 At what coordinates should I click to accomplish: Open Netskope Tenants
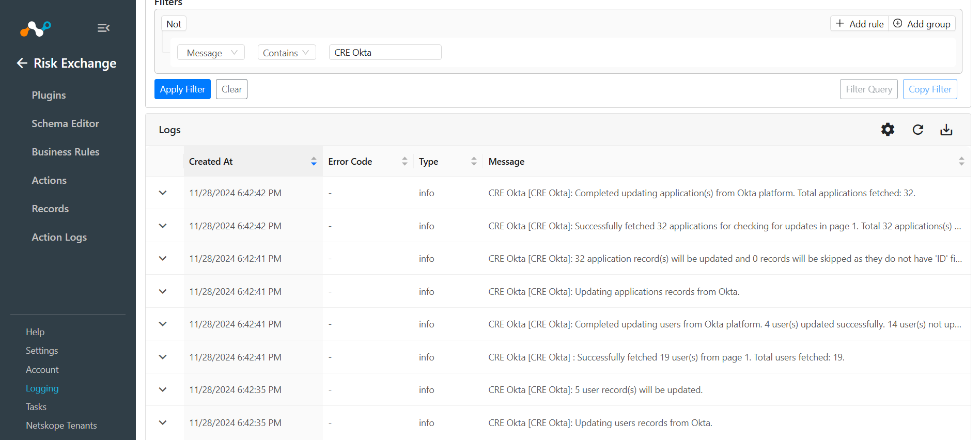pos(61,426)
